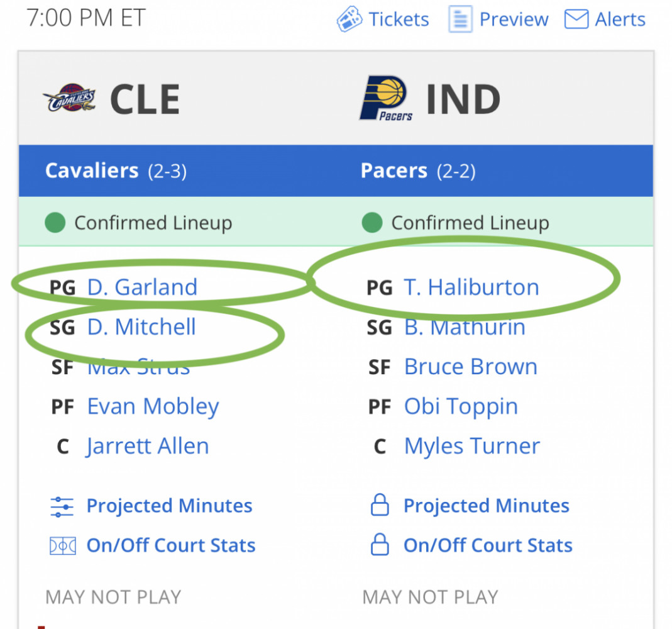This screenshot has width=672, height=629.
Task: Click the Cavaliers On/Off Court Stats court icon
Action: (x=63, y=546)
